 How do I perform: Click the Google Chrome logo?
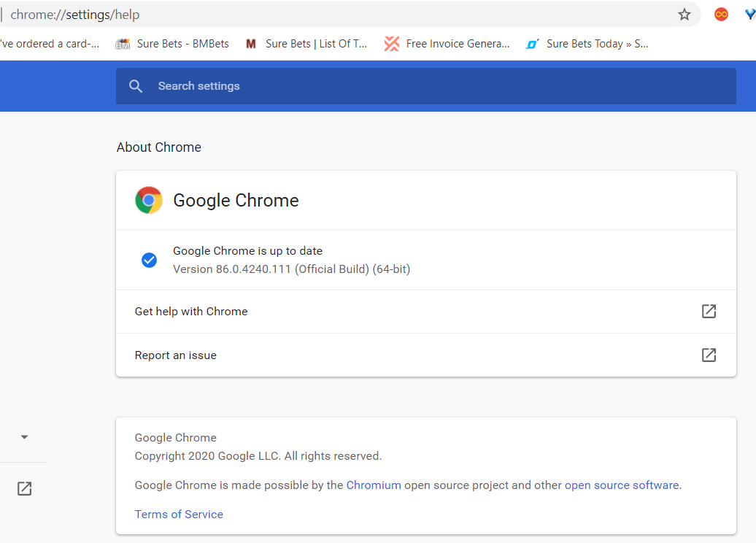tap(149, 200)
